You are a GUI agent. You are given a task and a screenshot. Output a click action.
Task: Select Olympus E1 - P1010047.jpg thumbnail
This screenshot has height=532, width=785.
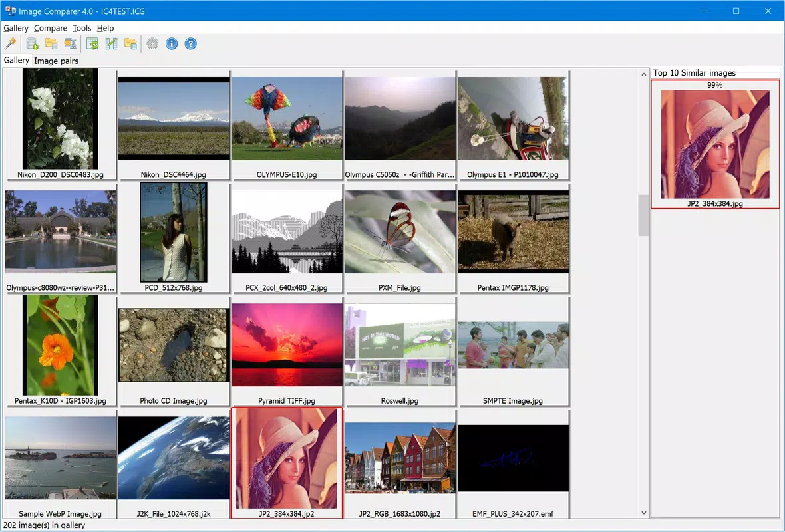pos(513,118)
